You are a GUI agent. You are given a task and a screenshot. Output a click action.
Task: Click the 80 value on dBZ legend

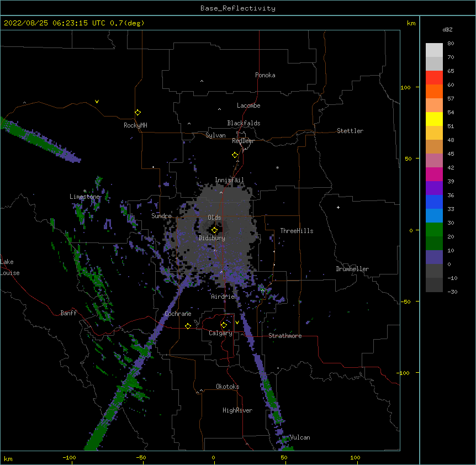pyautogui.click(x=451, y=44)
